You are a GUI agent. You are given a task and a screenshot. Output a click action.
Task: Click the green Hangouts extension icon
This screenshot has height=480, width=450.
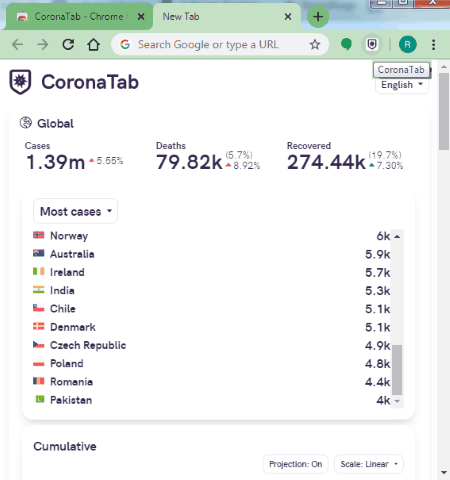pyautogui.click(x=346, y=44)
